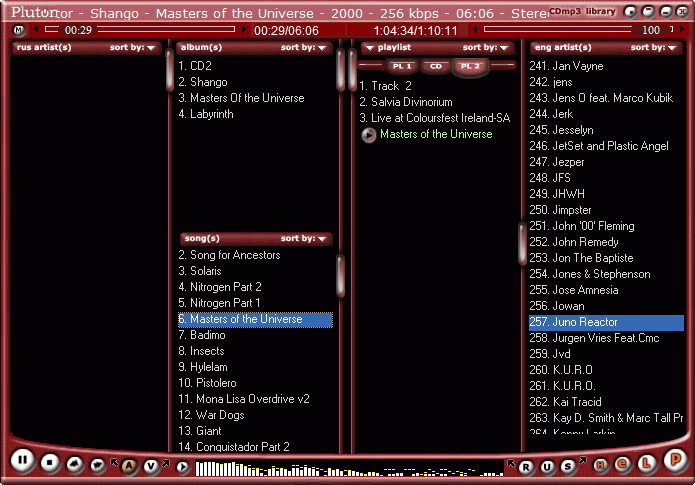Step seek position forward with right arrow
The width and height of the screenshot is (695, 485).
tap(244, 30)
